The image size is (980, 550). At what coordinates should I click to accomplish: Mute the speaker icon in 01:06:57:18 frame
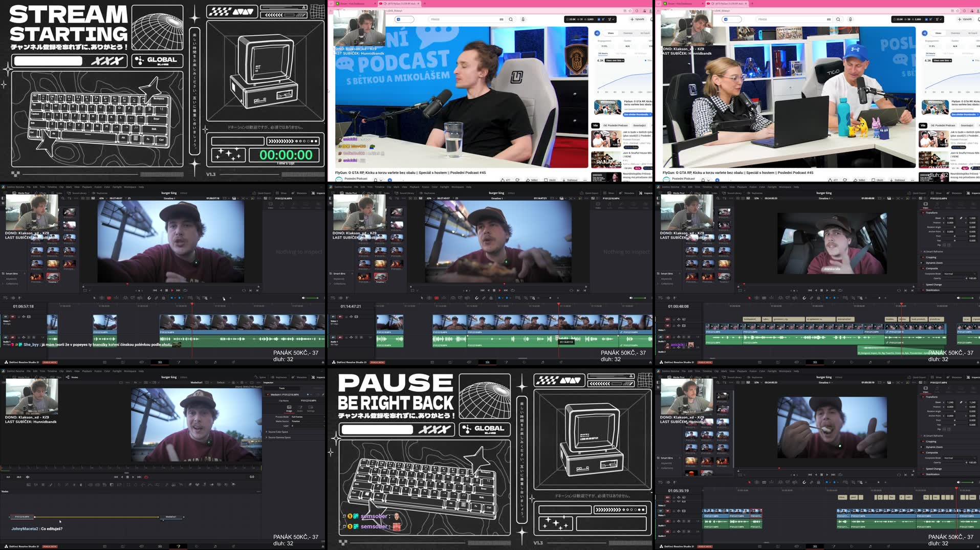pyautogui.click(x=303, y=298)
